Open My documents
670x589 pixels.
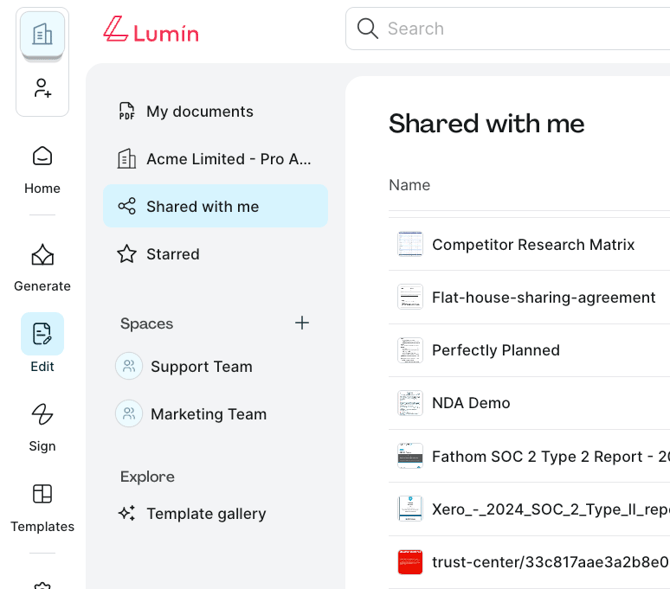tap(200, 111)
